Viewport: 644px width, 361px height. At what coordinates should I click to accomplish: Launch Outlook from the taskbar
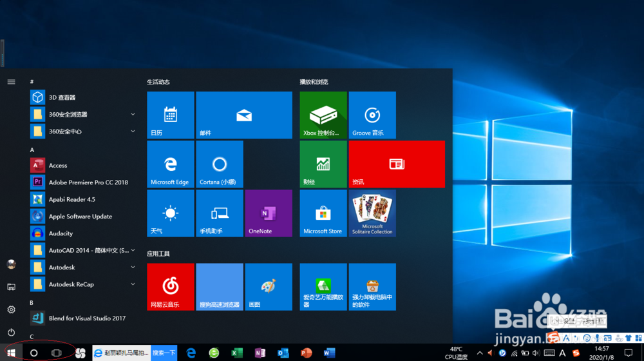point(283,353)
